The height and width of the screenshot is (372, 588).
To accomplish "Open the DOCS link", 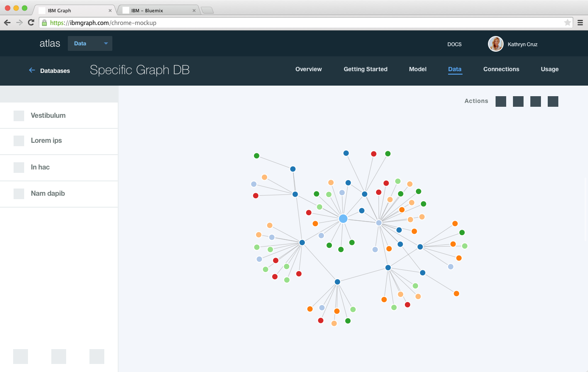I will (454, 44).
